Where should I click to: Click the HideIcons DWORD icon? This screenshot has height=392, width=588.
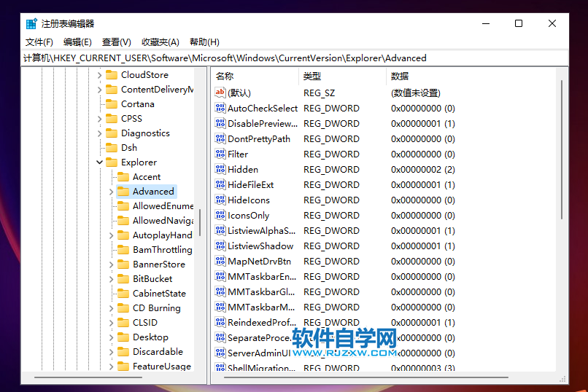click(x=220, y=200)
